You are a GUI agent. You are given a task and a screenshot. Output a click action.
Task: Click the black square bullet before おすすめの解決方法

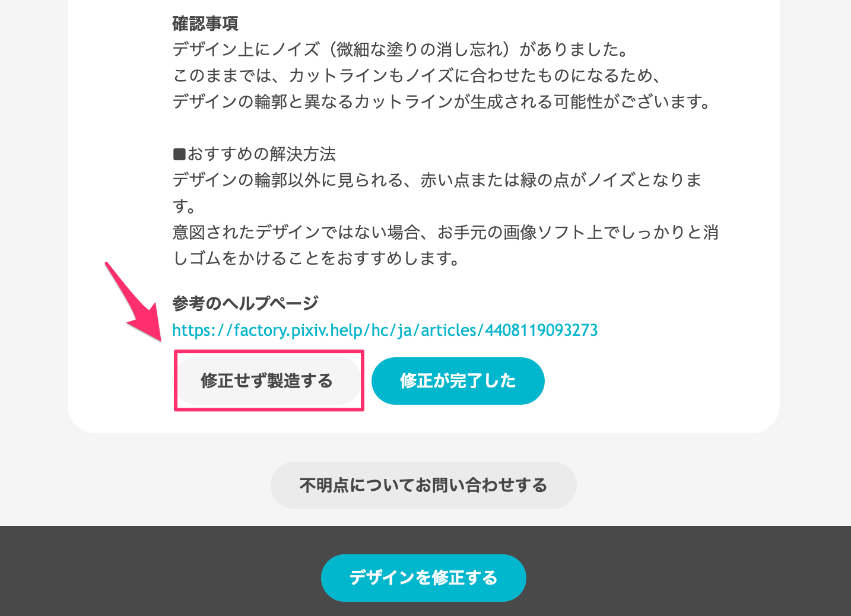pos(179,154)
